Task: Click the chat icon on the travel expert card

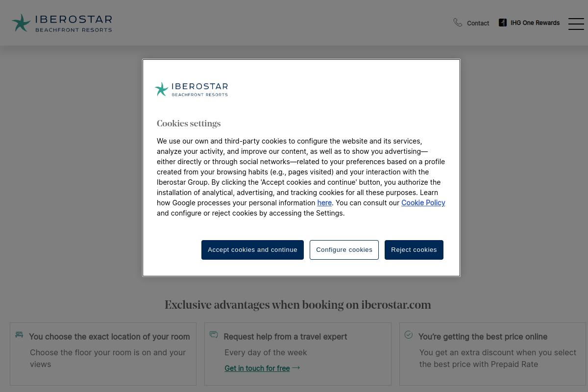Action: 214,334
